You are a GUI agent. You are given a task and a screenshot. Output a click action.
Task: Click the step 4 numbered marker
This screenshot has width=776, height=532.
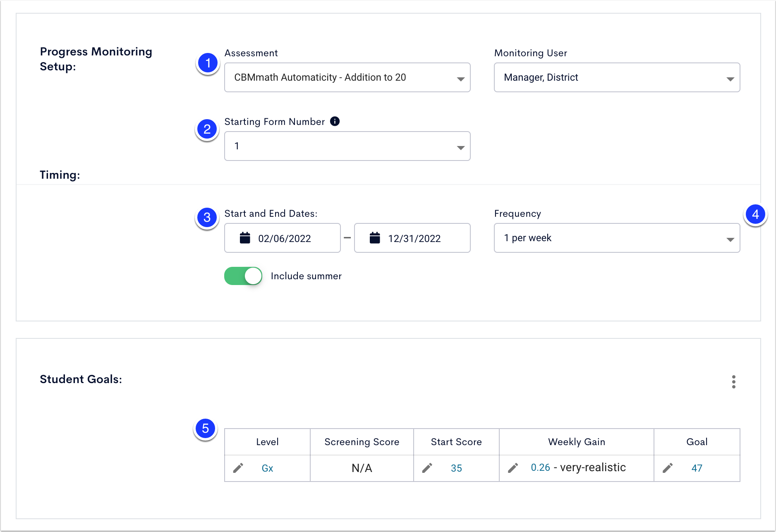(x=755, y=214)
